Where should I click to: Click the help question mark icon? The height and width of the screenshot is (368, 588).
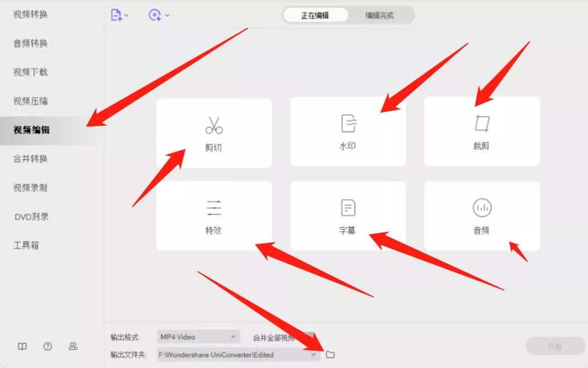[48, 346]
